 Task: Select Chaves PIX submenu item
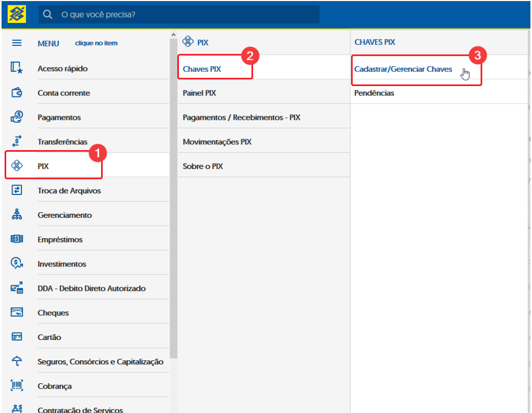[x=263, y=67]
